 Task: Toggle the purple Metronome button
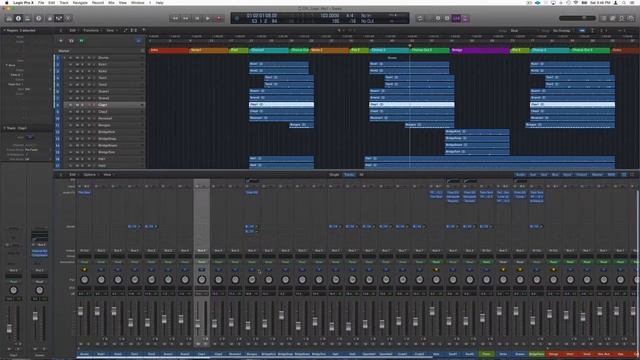pos(465,18)
